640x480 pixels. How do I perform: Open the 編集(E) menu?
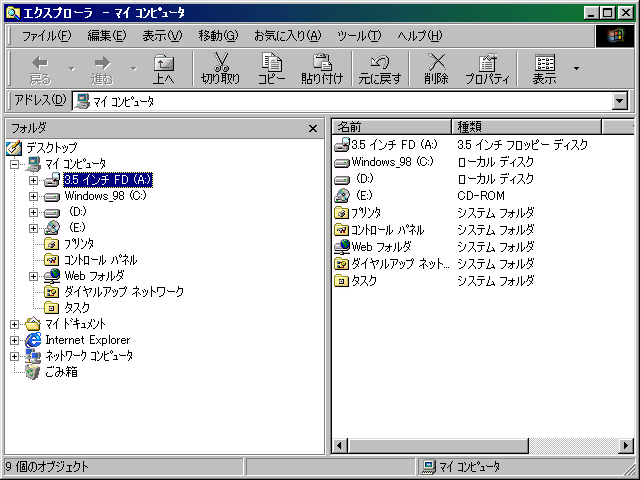pyautogui.click(x=107, y=36)
